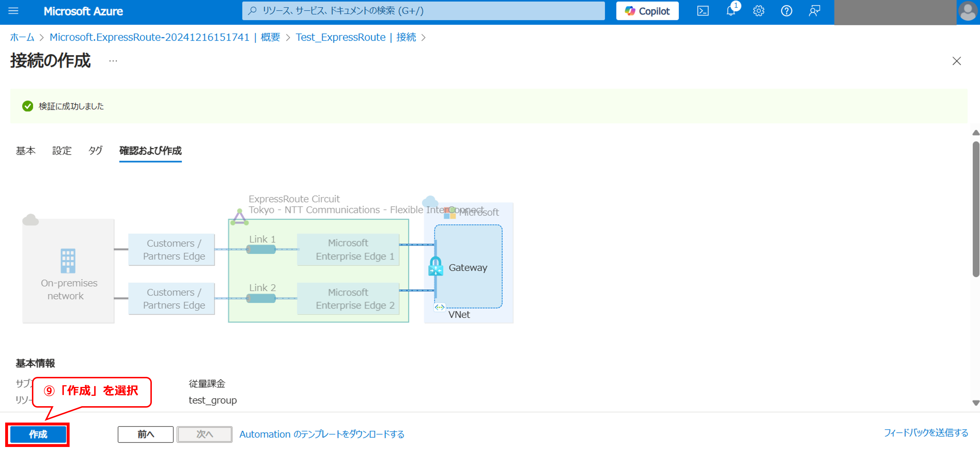Click the Microsoft Enterprise Edge 1 box
The image size is (980, 451).
click(348, 250)
